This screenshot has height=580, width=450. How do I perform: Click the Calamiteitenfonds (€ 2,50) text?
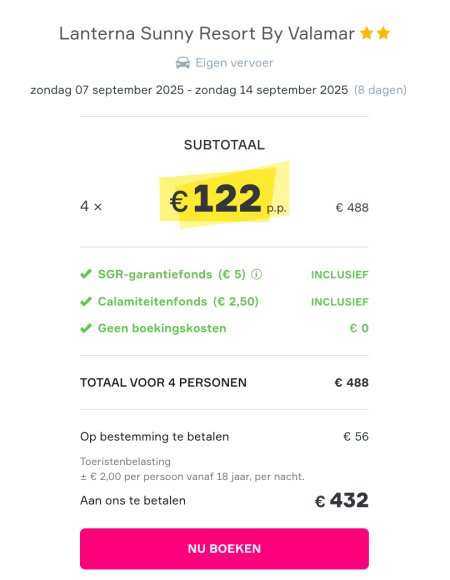coord(178,301)
